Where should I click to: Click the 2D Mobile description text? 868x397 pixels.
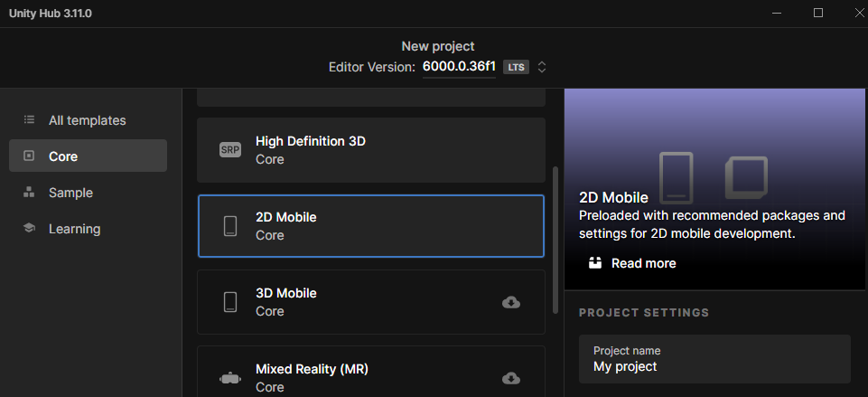point(712,224)
